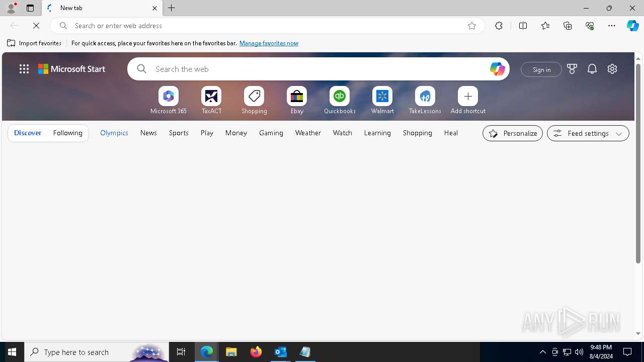Screen dimensions: 644x362
Task: Open the Collections icon
Action: [x=568, y=26]
